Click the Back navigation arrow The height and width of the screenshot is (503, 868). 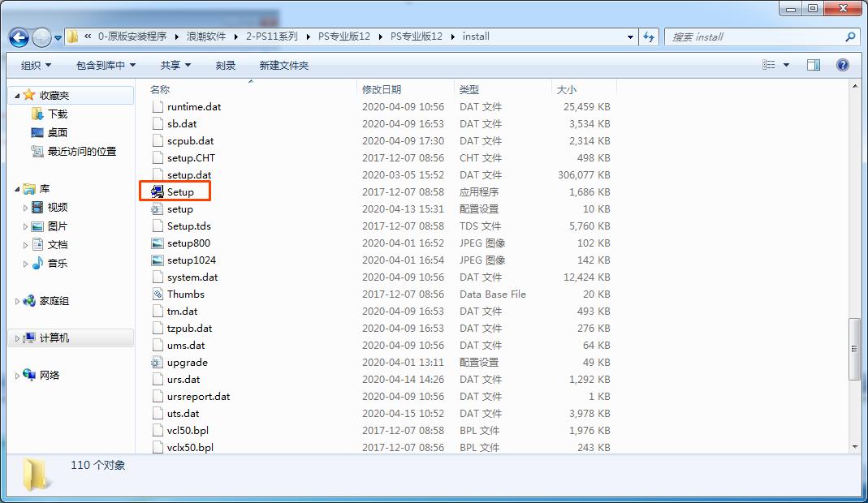click(x=19, y=37)
